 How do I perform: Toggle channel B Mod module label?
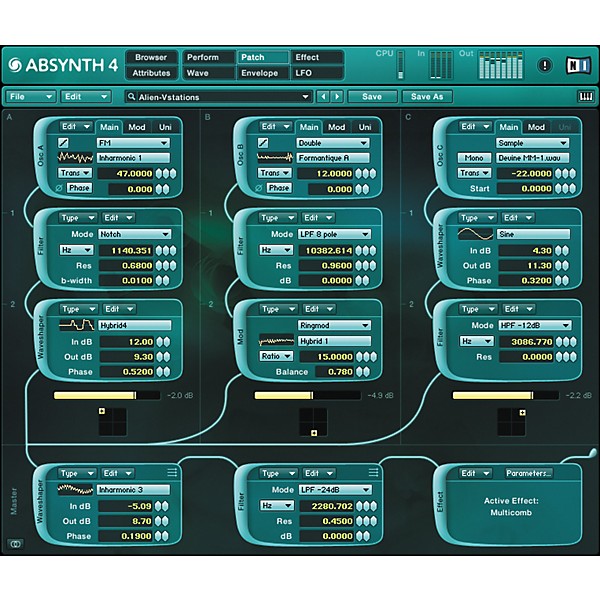pyautogui.click(x=240, y=337)
